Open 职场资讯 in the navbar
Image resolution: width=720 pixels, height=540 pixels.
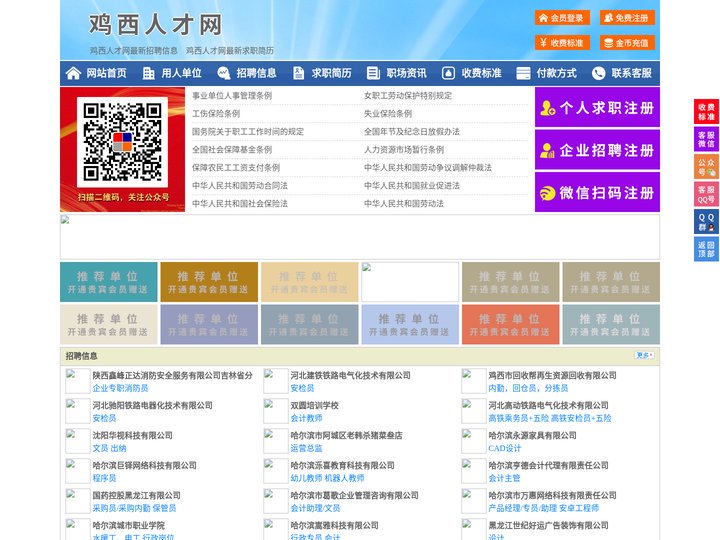click(397, 73)
